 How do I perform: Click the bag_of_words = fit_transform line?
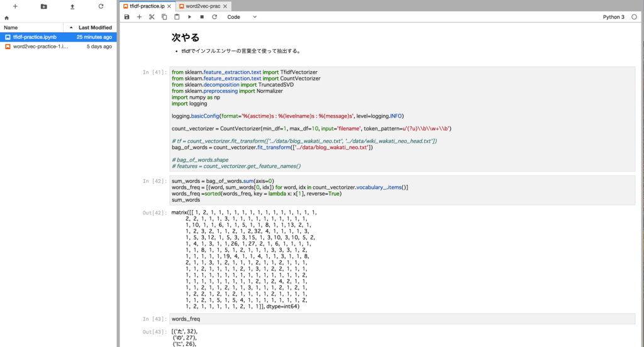272,148
